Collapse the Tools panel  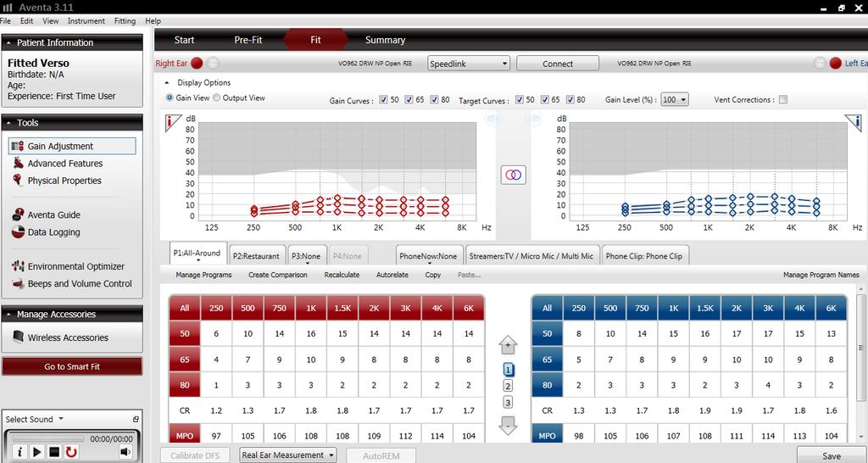(x=8, y=123)
